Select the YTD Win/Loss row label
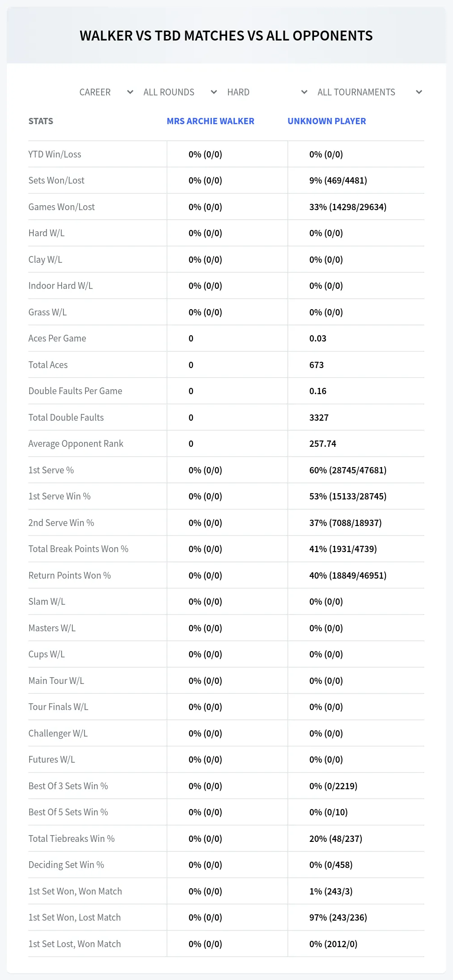Viewport: 453px width, 980px height. pyautogui.click(x=55, y=154)
